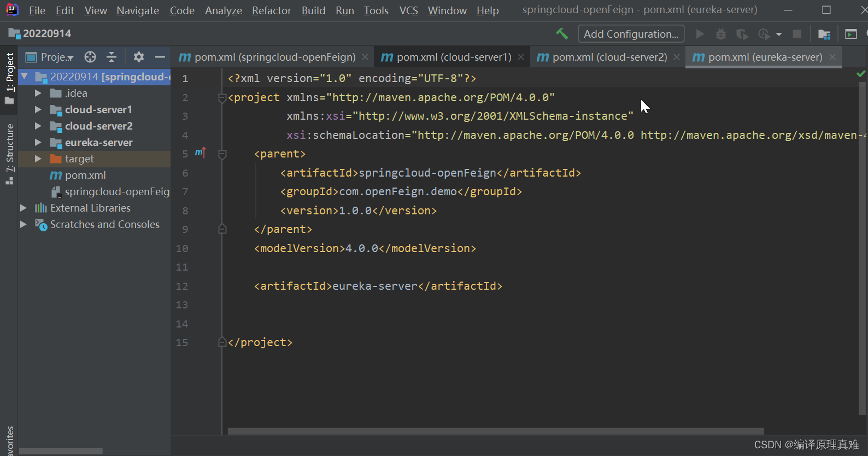Expand the cloud-server1 module
This screenshot has width=868, height=456.
[38, 110]
